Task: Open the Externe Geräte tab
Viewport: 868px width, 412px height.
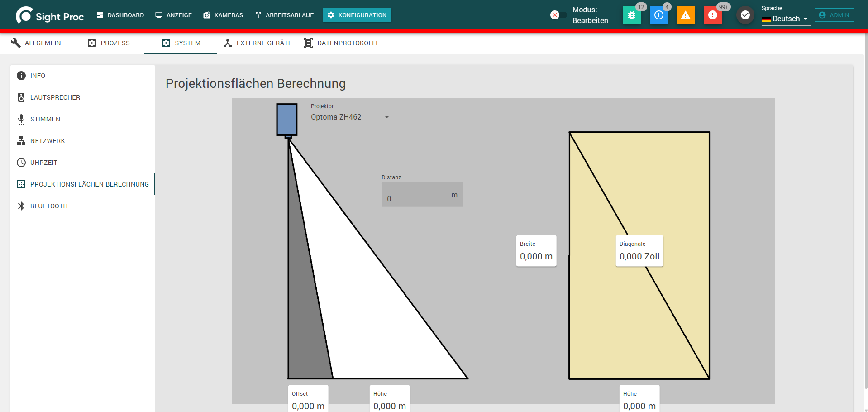Action: (258, 43)
